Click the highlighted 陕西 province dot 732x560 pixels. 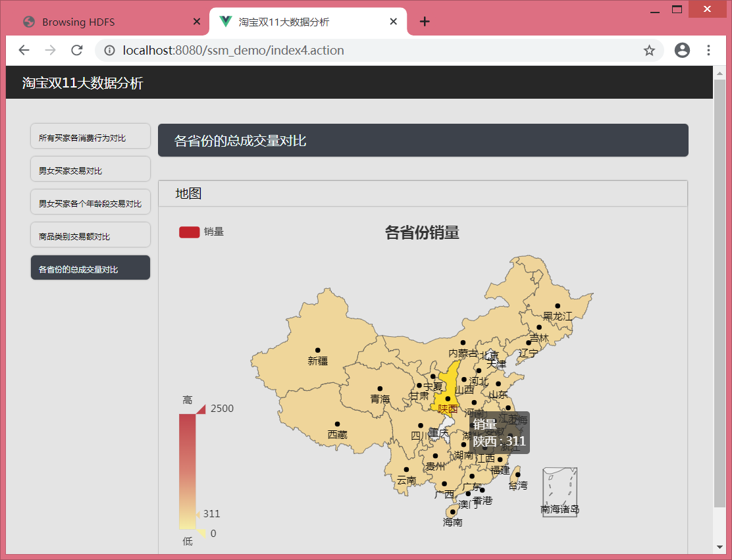point(448,399)
